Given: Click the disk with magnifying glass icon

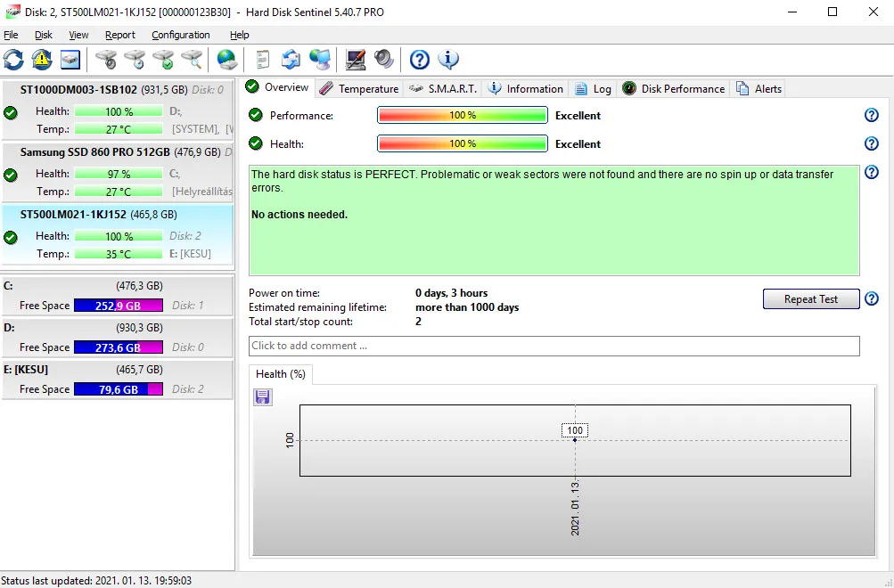Looking at the screenshot, I should pyautogui.click(x=193, y=60).
